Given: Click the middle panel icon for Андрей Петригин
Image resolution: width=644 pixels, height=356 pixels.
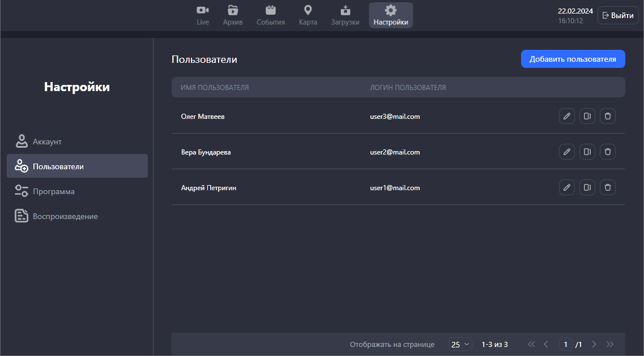Looking at the screenshot, I should tap(587, 187).
